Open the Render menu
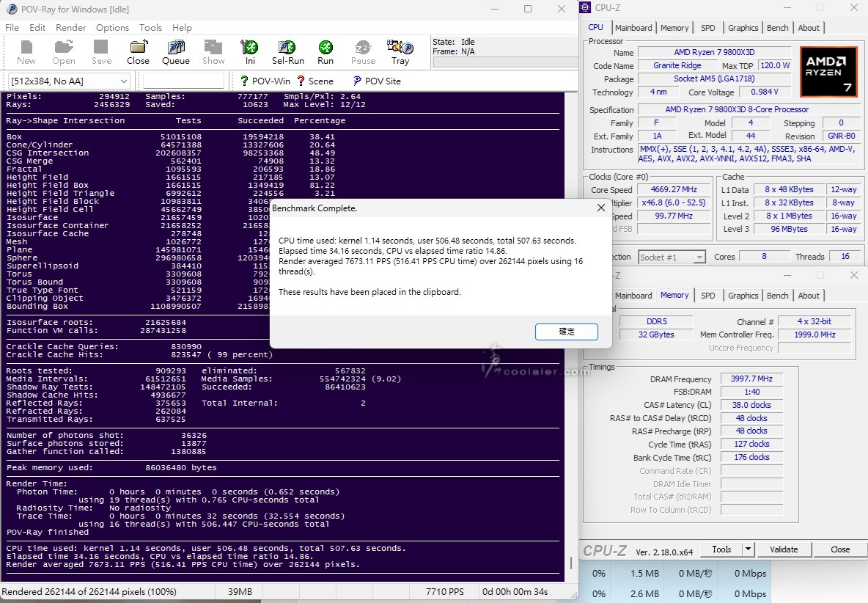Viewport: 868px width, 603px height. tap(71, 27)
